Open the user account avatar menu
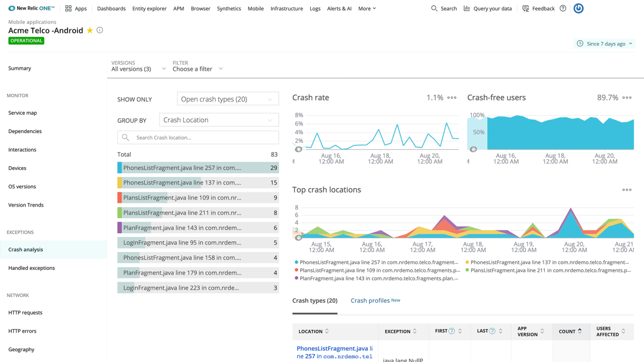This screenshot has height=362, width=644. (x=579, y=9)
